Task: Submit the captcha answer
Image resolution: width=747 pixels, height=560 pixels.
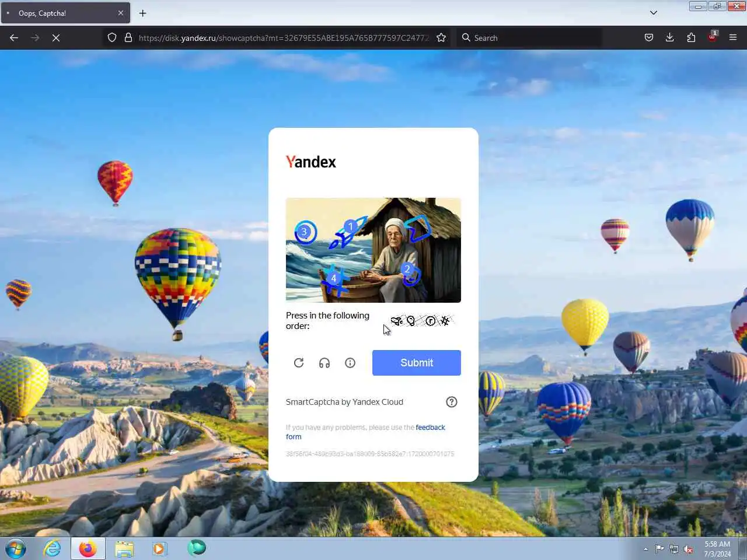Action: [x=417, y=363]
